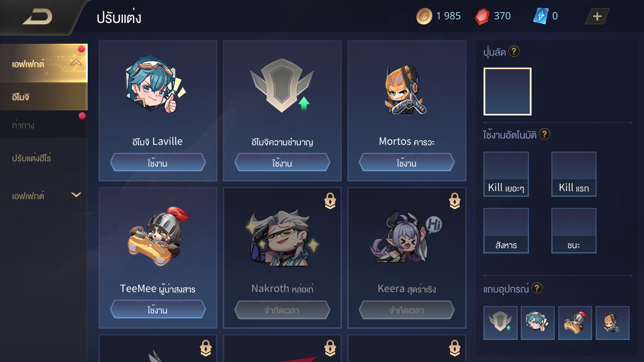Open the help icon beside ปุ่มลัด
The height and width of the screenshot is (362, 644).
pyautogui.click(x=514, y=51)
